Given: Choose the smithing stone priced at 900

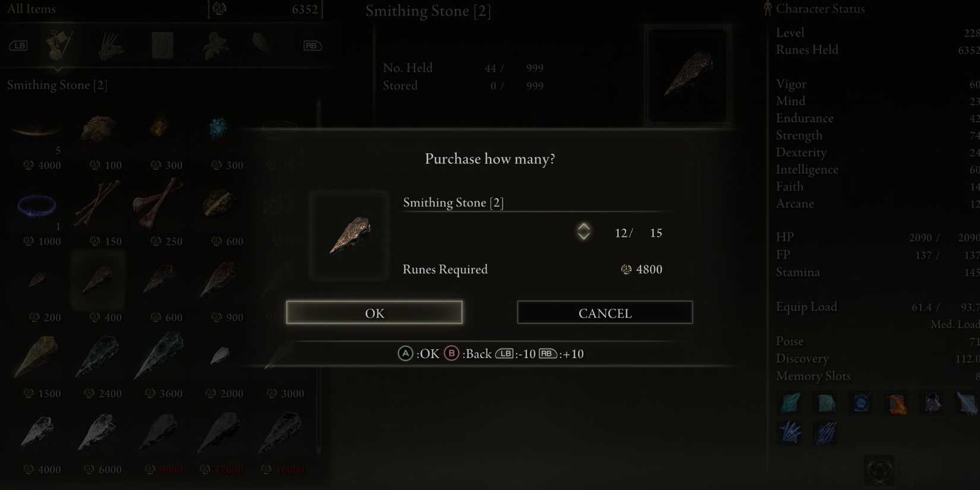Looking at the screenshot, I should [219, 280].
